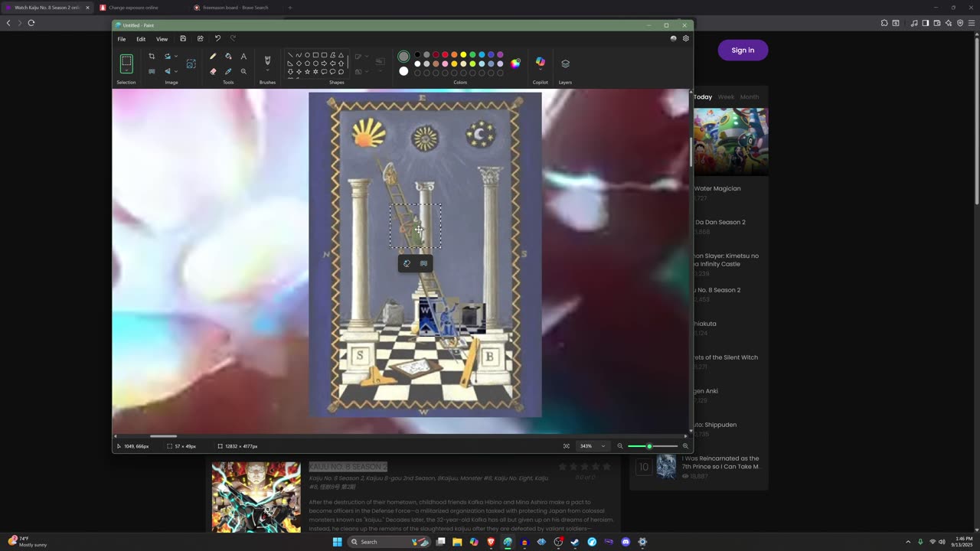Click the Save icon in Paint
This screenshot has width=980, height=551.
(183, 38)
